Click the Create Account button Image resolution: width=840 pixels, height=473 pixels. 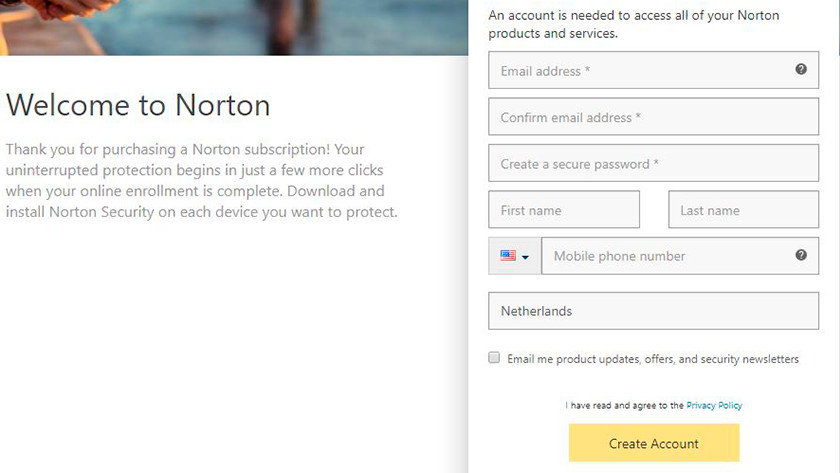click(654, 442)
